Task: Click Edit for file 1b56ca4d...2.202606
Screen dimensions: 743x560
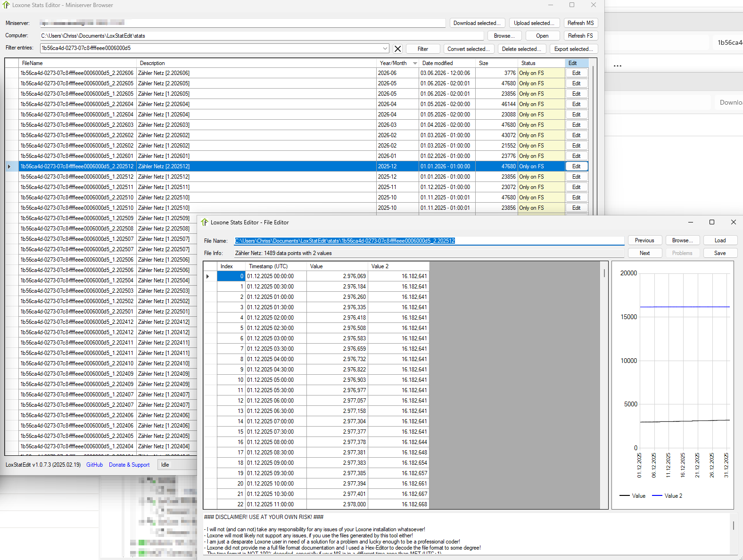Action: coord(577,73)
